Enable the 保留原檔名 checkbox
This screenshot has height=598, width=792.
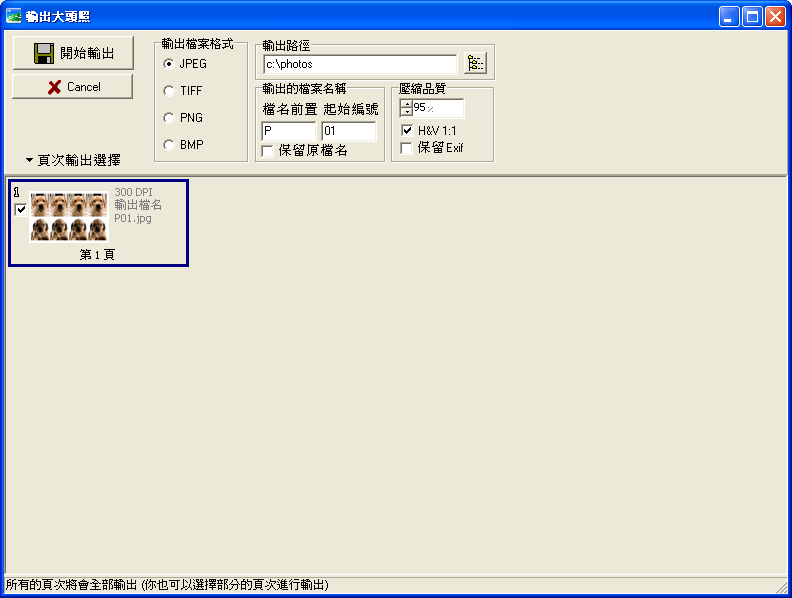(x=267, y=150)
